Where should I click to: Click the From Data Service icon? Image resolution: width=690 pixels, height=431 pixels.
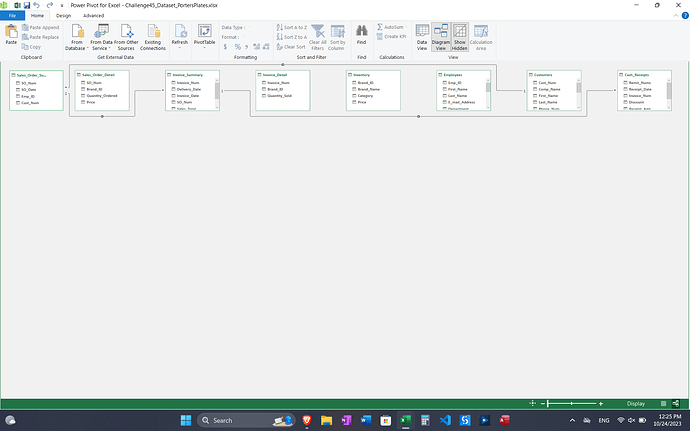tap(102, 32)
